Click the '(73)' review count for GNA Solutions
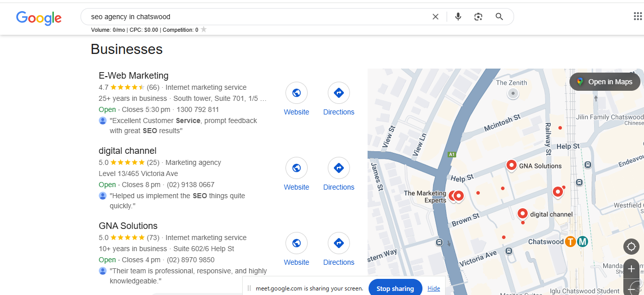 pyautogui.click(x=153, y=238)
